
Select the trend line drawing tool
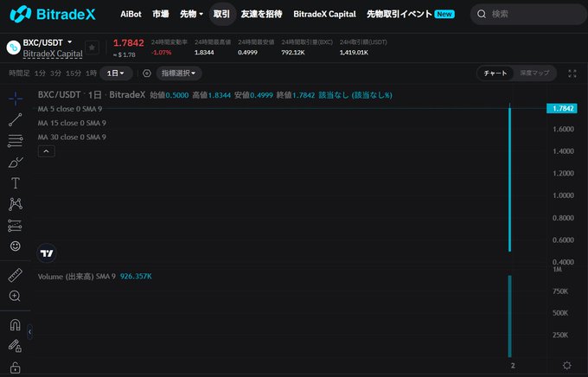tap(16, 119)
